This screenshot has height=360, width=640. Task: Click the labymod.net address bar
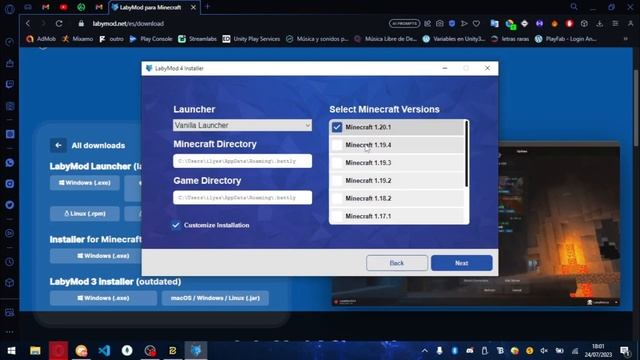click(x=128, y=24)
